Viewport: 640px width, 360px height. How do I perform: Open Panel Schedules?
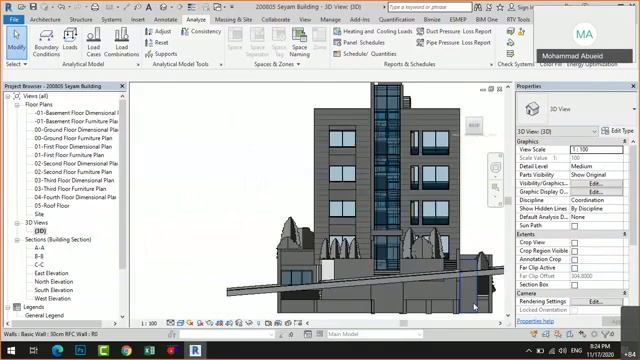[x=359, y=42]
